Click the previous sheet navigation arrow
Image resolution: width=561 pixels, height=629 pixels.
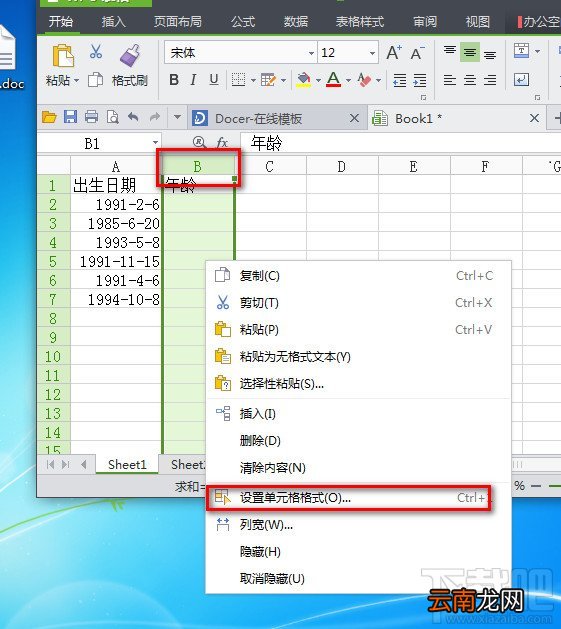(x=83, y=465)
